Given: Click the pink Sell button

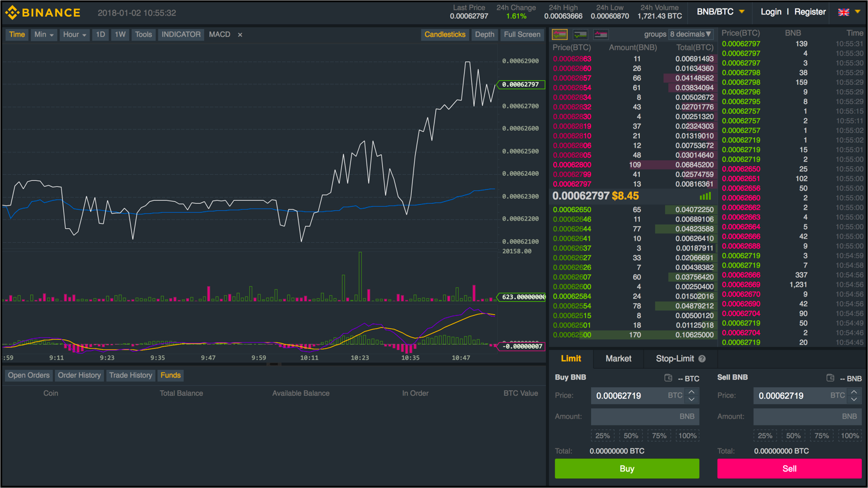Looking at the screenshot, I should [789, 469].
